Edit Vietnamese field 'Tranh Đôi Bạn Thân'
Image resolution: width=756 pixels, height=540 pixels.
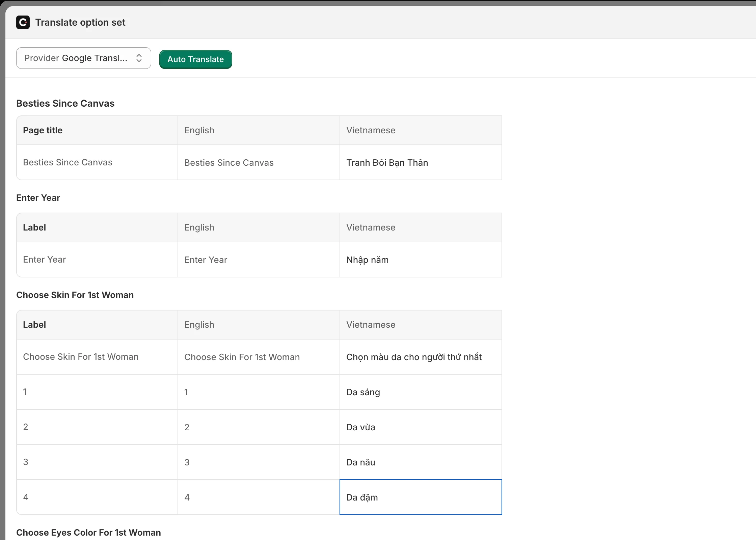(421, 163)
